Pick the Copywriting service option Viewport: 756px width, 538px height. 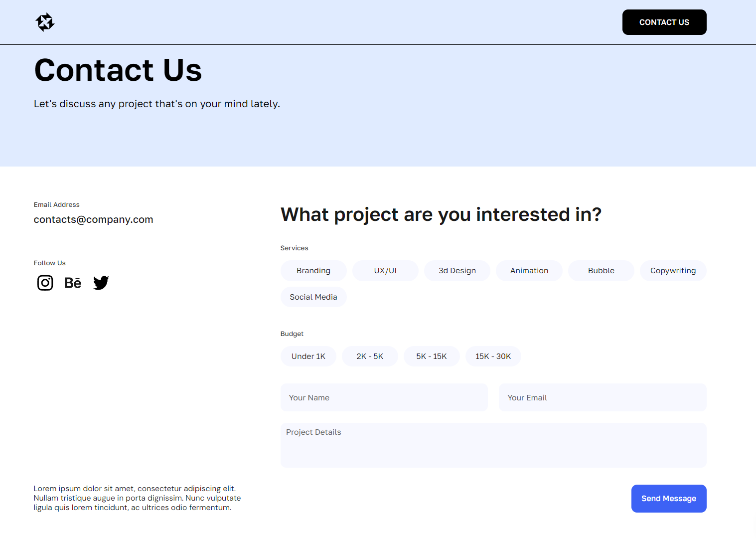[x=673, y=271]
